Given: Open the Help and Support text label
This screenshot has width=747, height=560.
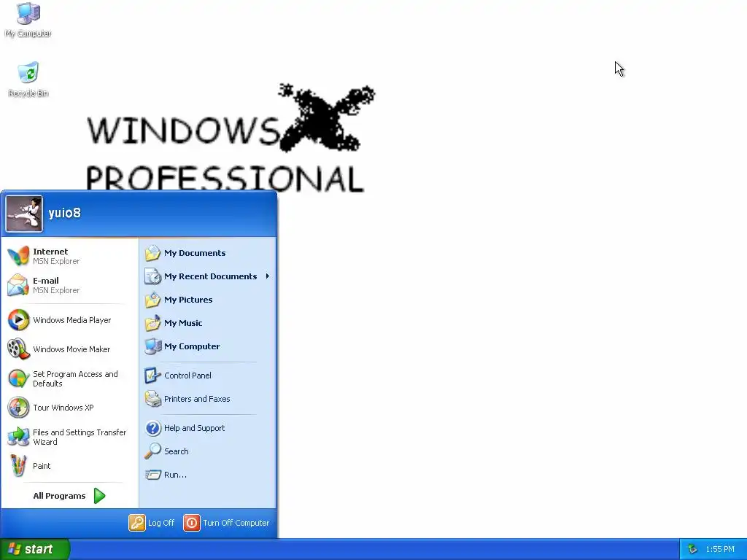Looking at the screenshot, I should [x=194, y=428].
